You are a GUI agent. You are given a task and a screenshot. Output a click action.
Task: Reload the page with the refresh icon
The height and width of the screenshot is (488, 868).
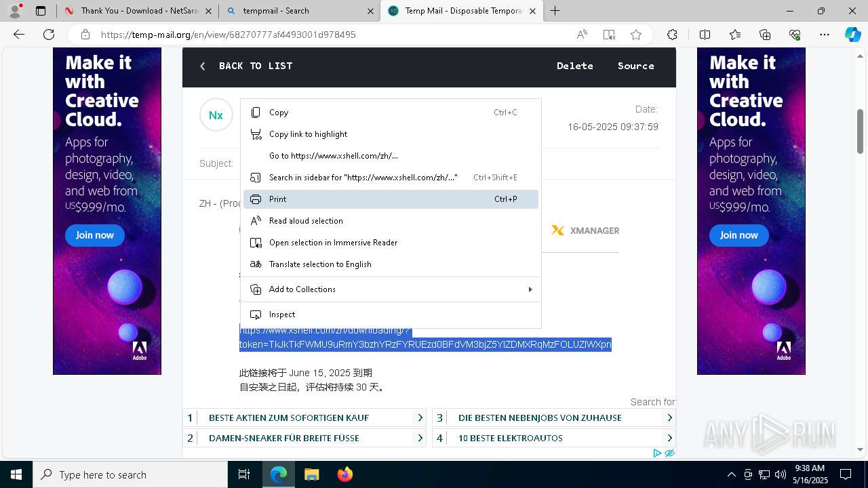tap(49, 35)
